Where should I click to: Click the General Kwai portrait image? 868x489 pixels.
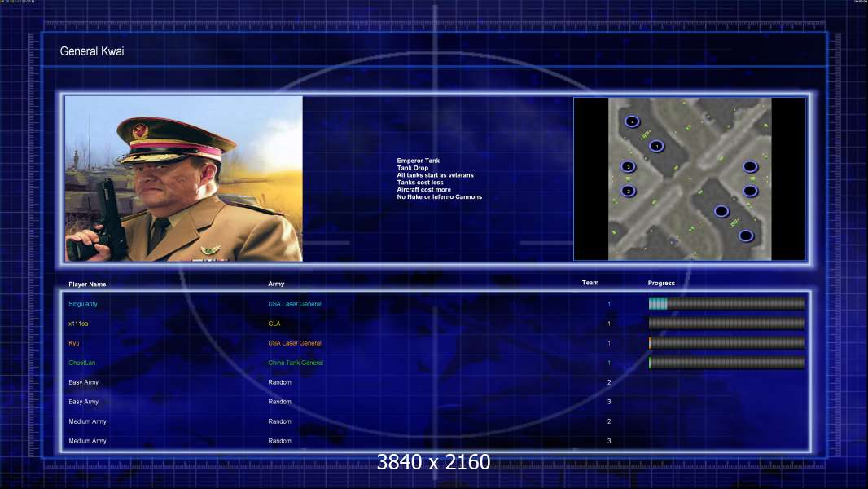(x=184, y=178)
